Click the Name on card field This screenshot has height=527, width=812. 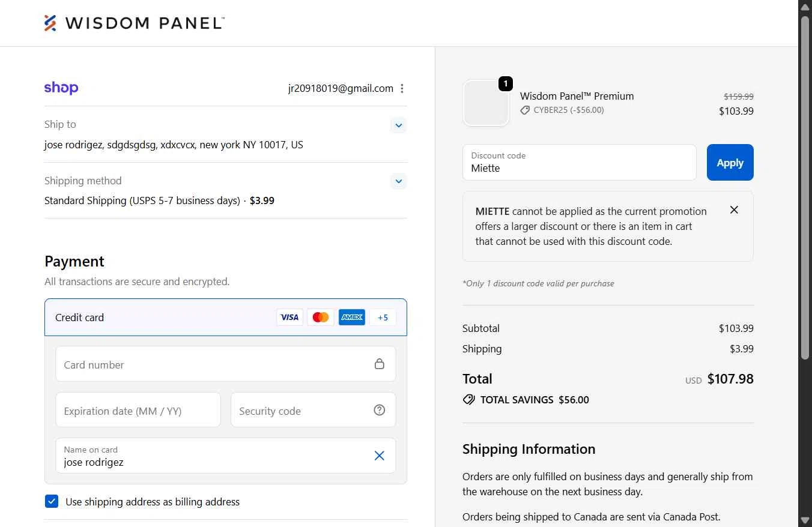click(226, 456)
